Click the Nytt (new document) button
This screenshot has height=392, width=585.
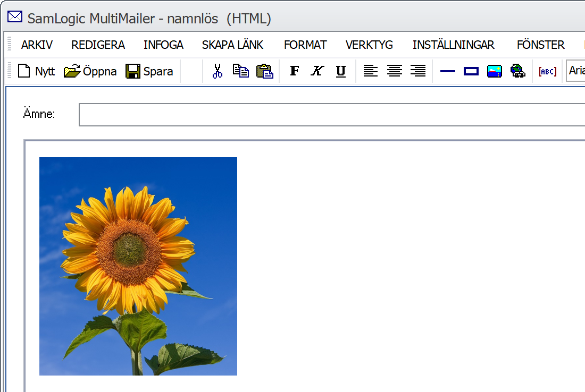tap(36, 71)
